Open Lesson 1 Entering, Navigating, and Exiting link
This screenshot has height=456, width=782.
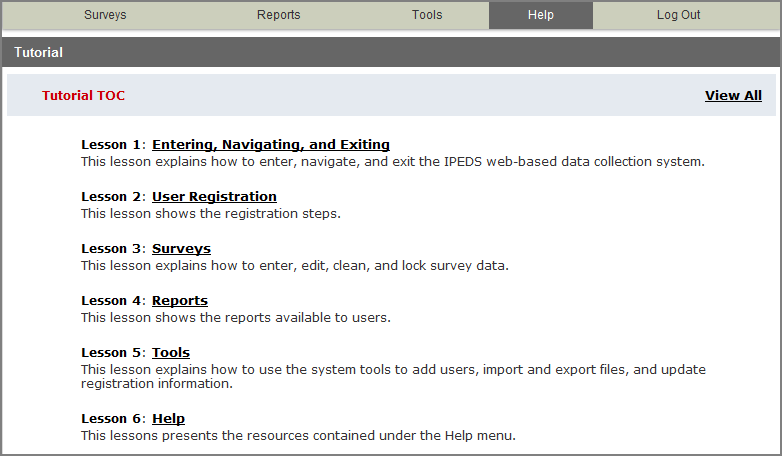270,145
